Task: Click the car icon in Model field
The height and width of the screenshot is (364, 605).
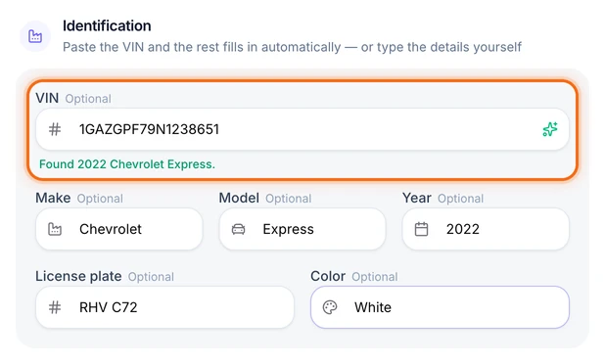Action: coord(238,229)
